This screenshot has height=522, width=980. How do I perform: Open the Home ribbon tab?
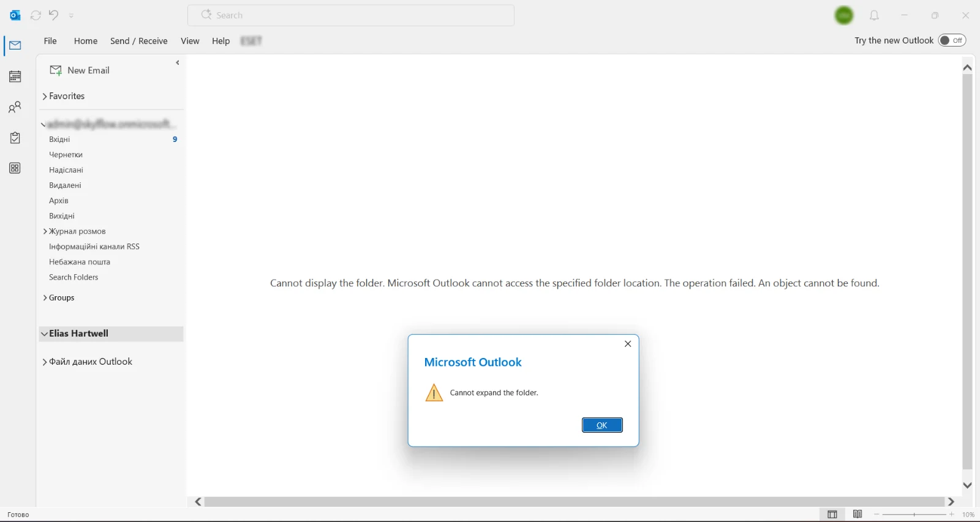[x=86, y=41]
